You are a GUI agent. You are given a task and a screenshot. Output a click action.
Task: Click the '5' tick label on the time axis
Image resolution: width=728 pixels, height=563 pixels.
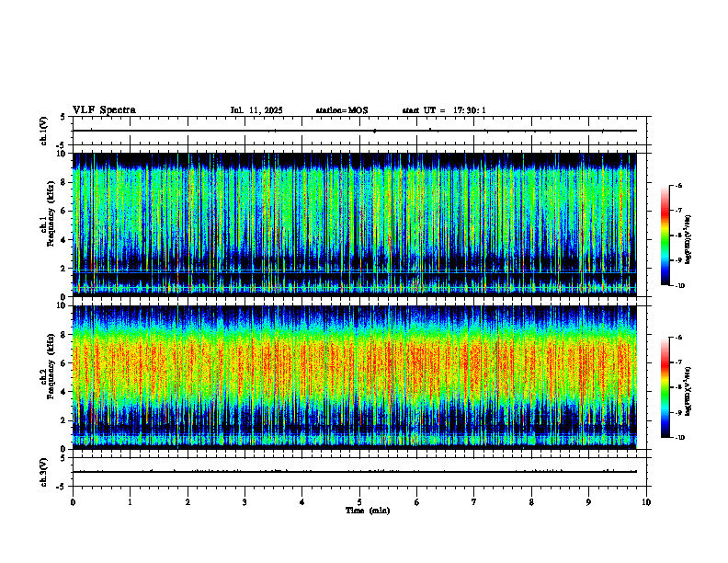(359, 502)
